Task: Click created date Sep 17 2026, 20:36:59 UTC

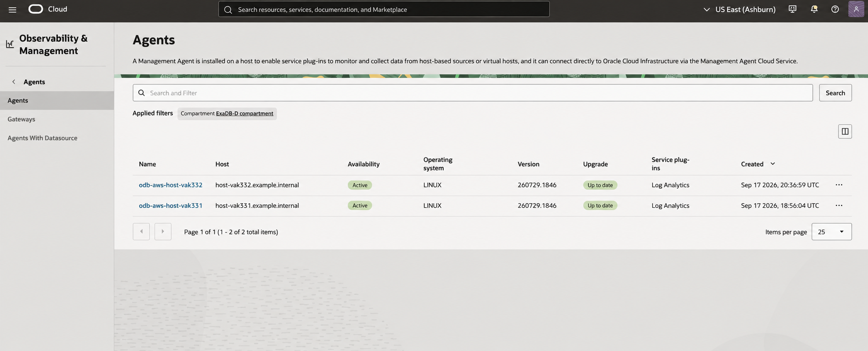Action: 780,185
